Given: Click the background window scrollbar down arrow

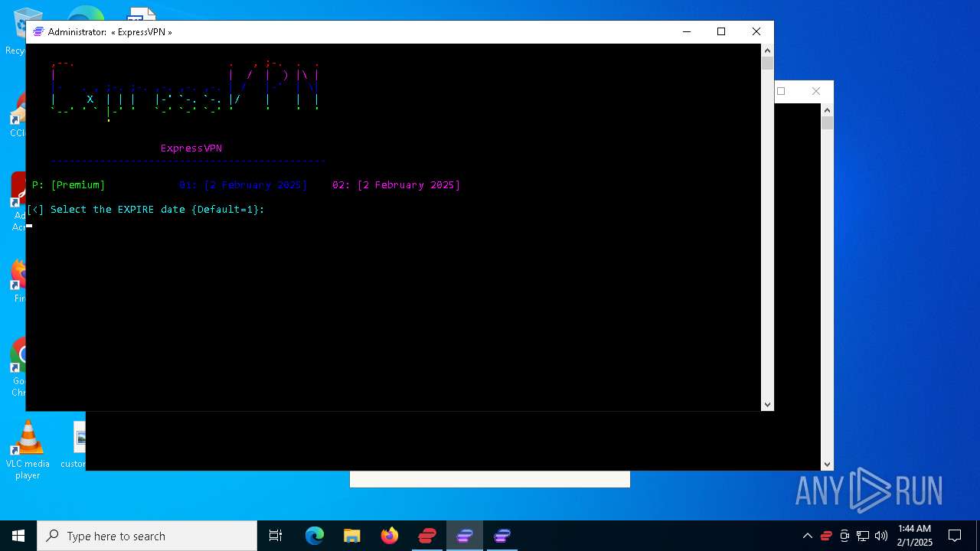Looking at the screenshot, I should [827, 465].
